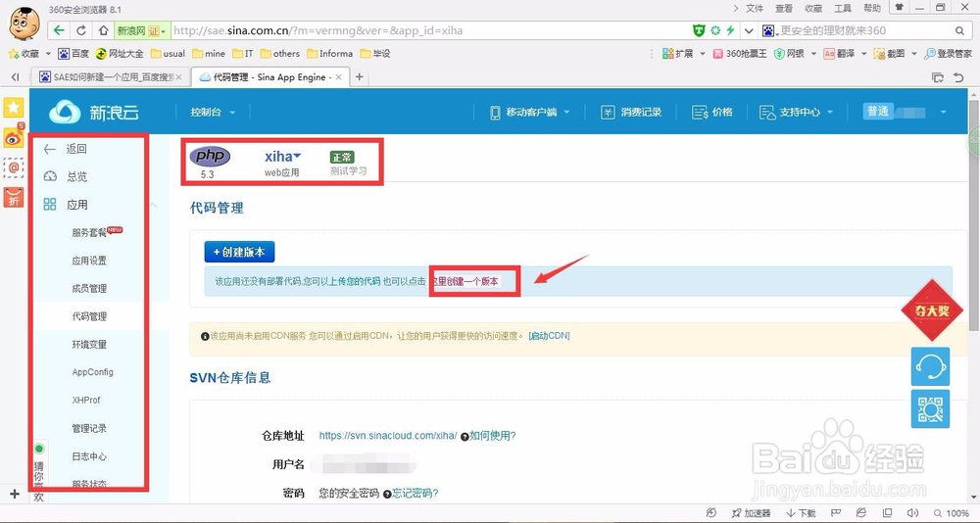Open the SVN repository URL link
980x523 pixels.
pyautogui.click(x=388, y=436)
